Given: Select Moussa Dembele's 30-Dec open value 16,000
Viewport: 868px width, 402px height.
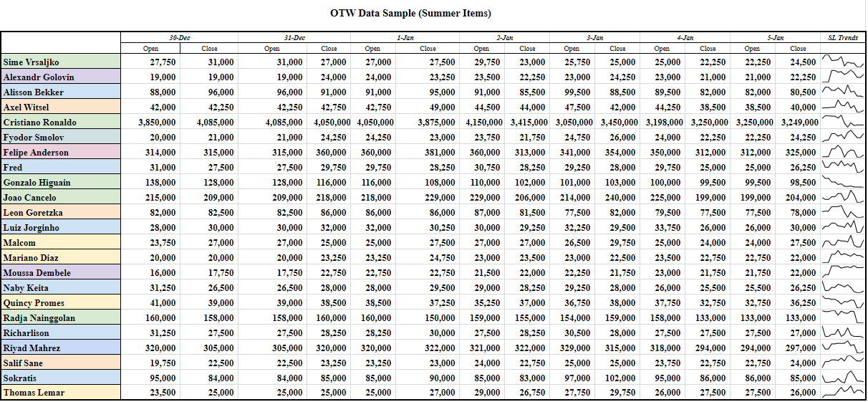Looking at the screenshot, I should point(163,273).
